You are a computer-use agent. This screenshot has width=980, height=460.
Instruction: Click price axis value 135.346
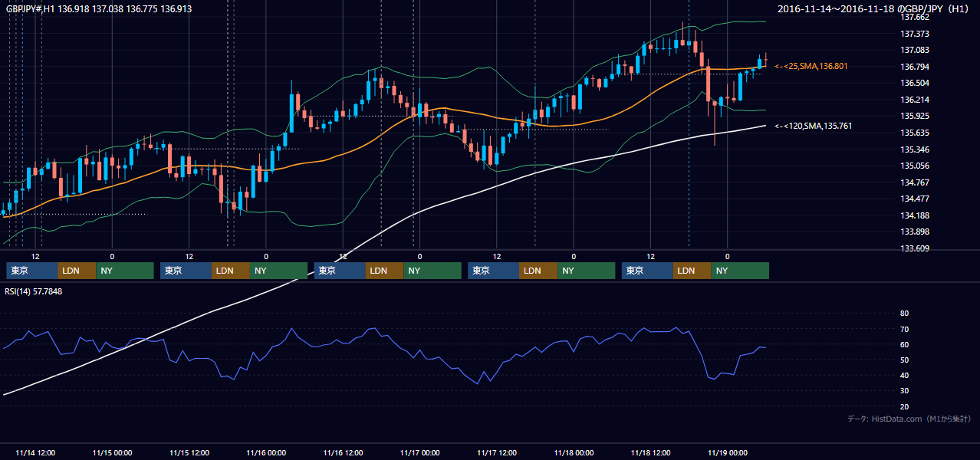[915, 149]
